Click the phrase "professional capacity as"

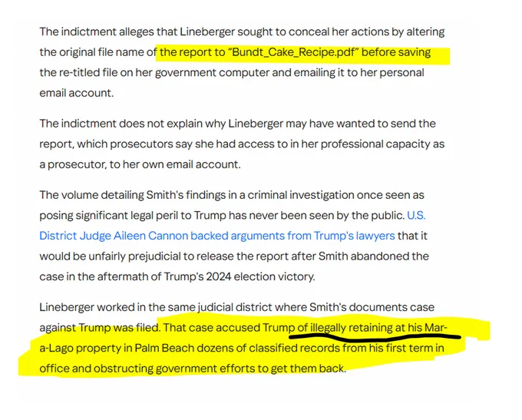382,144
